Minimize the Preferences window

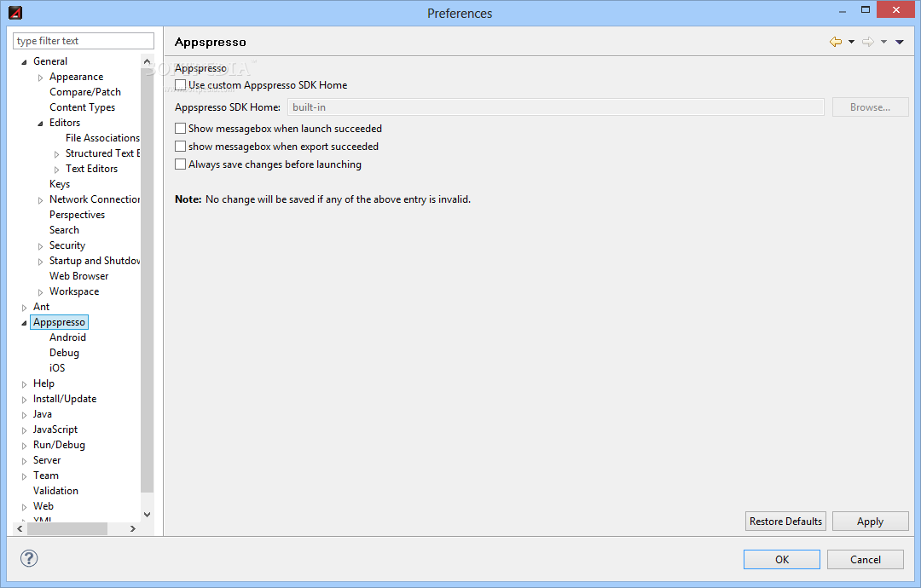tap(843, 10)
